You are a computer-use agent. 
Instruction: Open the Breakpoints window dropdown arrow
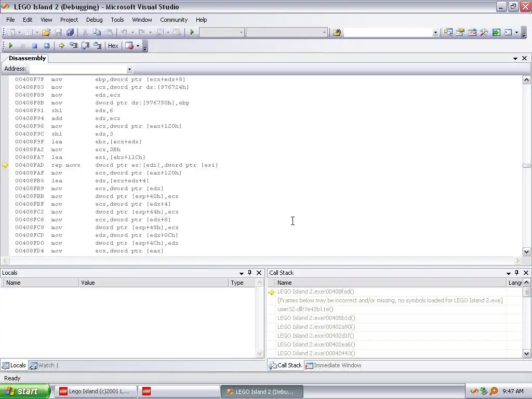[138, 46]
